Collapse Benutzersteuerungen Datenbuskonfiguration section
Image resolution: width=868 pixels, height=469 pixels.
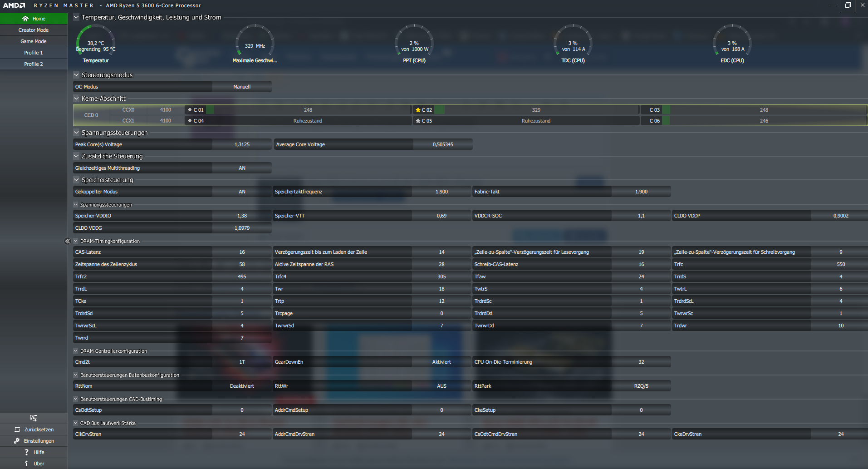tap(76, 375)
